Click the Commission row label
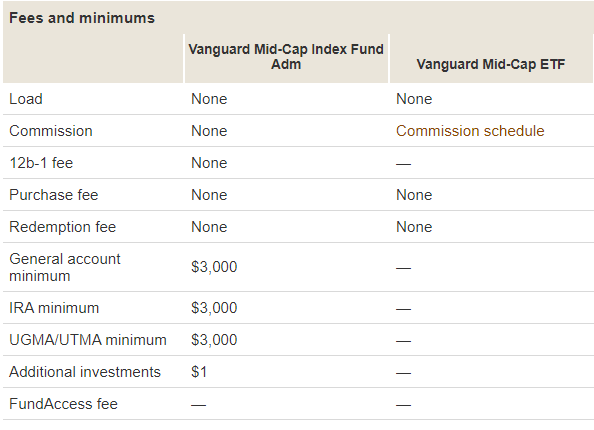 click(51, 131)
